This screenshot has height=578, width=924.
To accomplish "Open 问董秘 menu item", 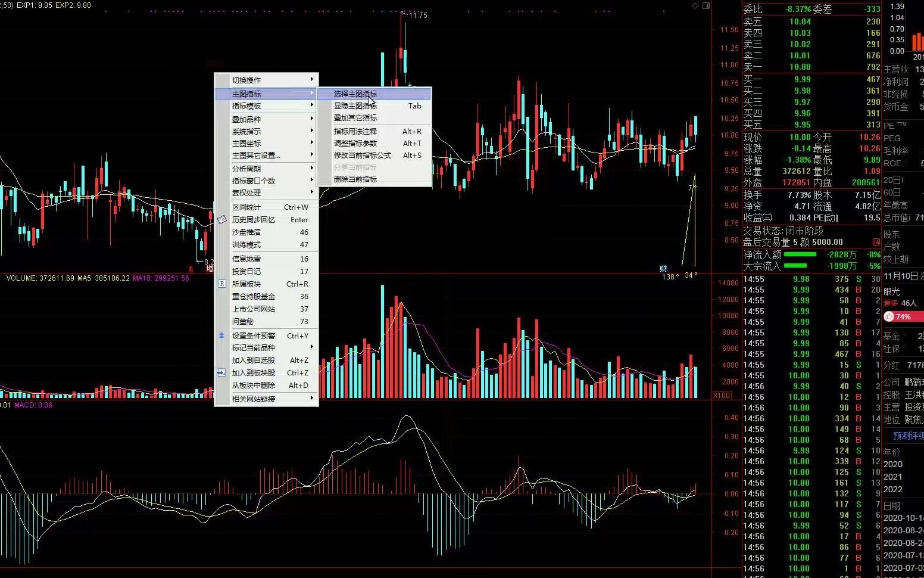I will [x=267, y=322].
